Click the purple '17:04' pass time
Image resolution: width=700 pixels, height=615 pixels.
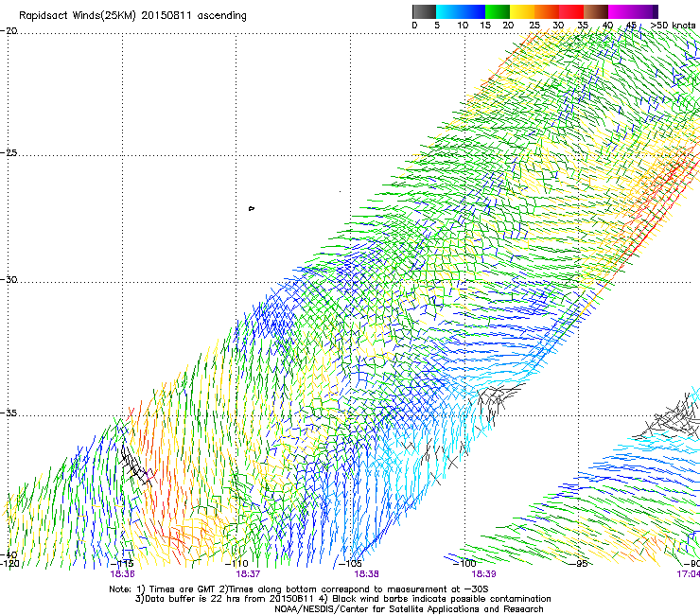(689, 574)
